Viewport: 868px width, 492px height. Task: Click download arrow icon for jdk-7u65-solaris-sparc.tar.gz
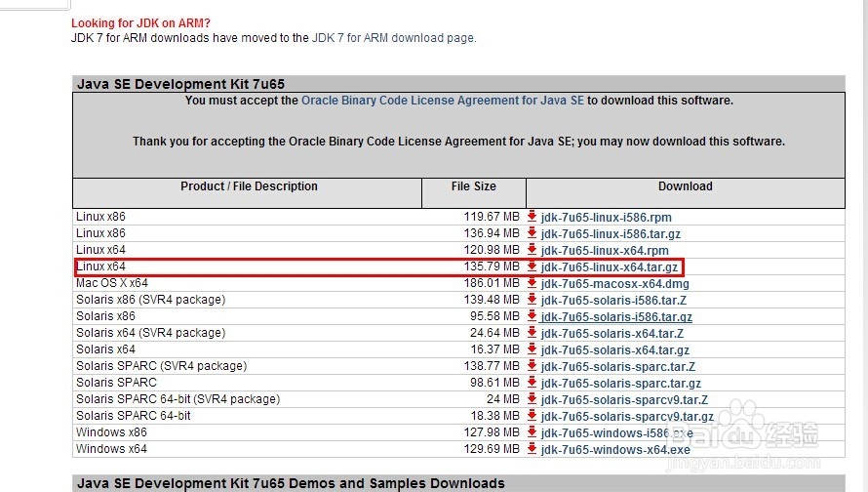pos(532,383)
